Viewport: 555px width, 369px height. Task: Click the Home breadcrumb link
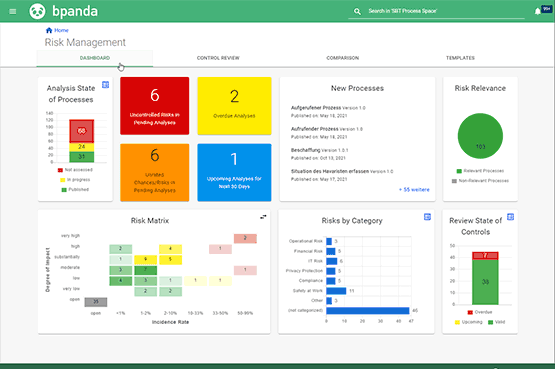pyautogui.click(x=61, y=30)
